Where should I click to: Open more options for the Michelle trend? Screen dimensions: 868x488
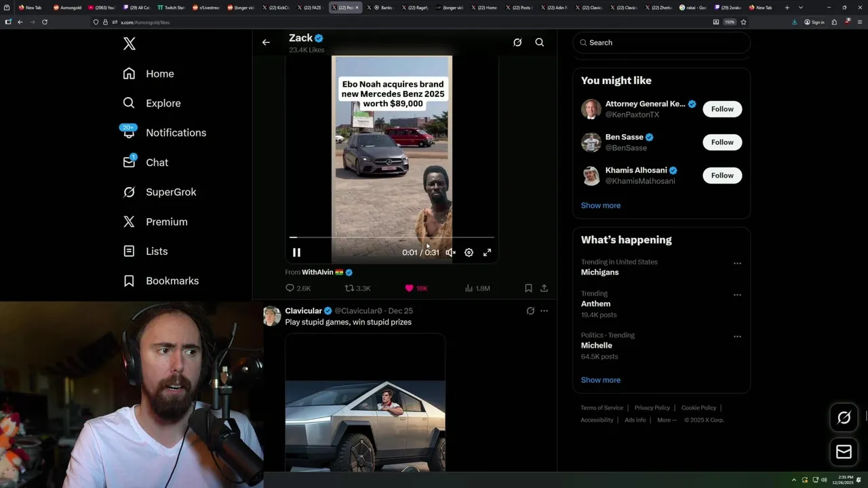tap(737, 336)
